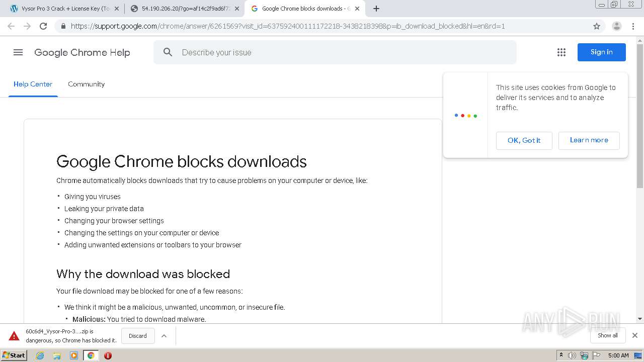Click the Action Center flag icon
This screenshot has height=362, width=644.
pos(596,355)
